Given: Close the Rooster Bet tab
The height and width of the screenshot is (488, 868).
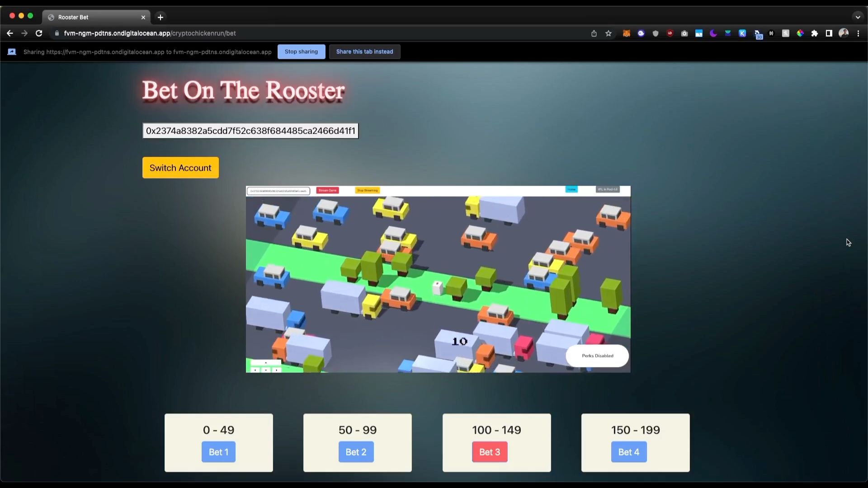Looking at the screenshot, I should pos(143,17).
